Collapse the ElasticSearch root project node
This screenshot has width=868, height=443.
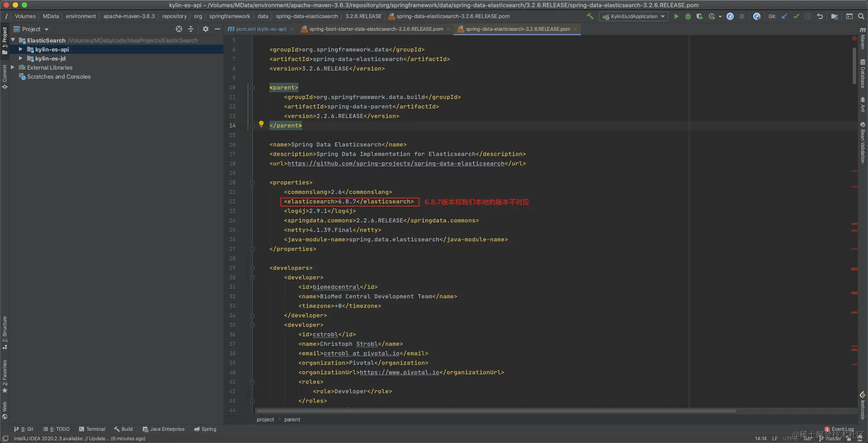[13, 40]
